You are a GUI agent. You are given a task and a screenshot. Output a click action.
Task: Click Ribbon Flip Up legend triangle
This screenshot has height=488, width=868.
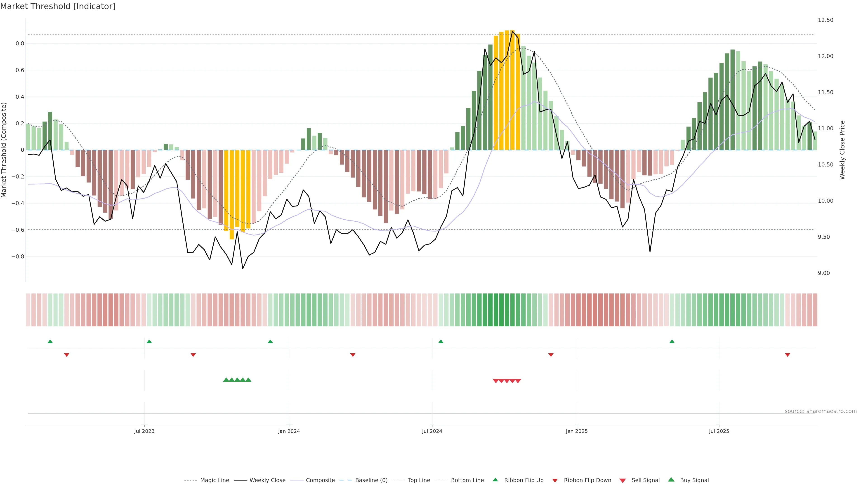click(x=495, y=480)
